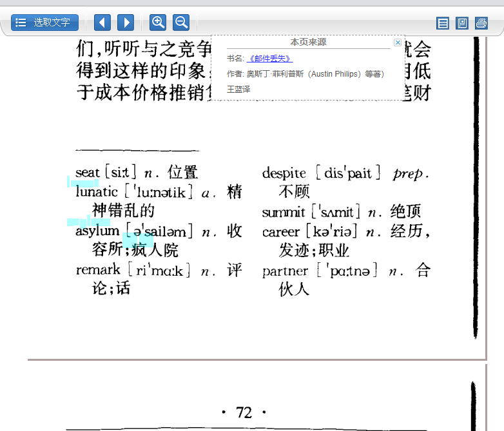Image resolution: width=504 pixels, height=431 pixels.
Task: Go to the next page arrow
Action: pos(126,23)
